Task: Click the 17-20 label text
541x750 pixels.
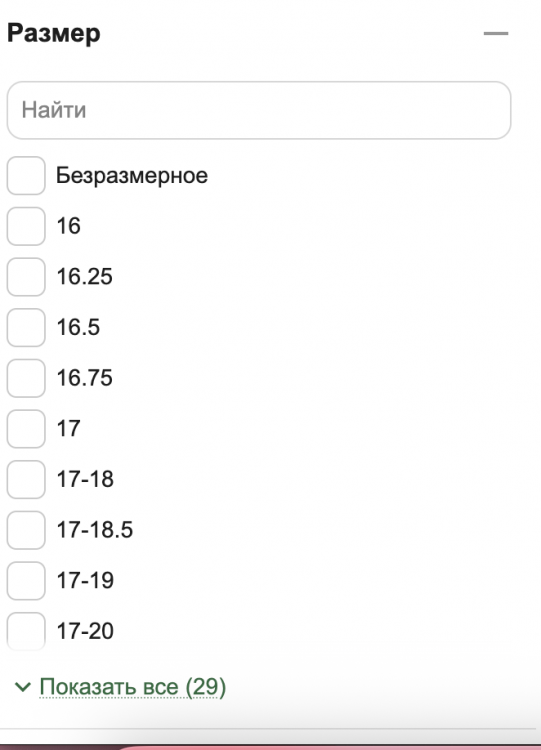Action: 85,631
